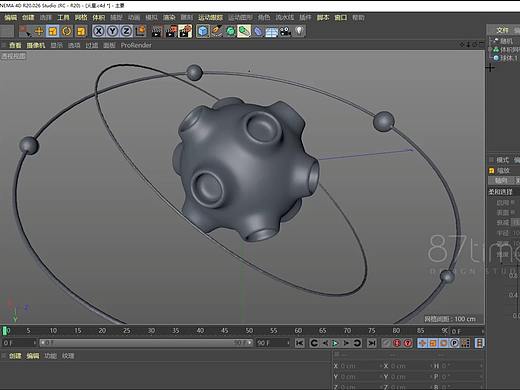520x390 pixels.
Task: Open the 创建 menu in menu bar
Action: (x=28, y=17)
